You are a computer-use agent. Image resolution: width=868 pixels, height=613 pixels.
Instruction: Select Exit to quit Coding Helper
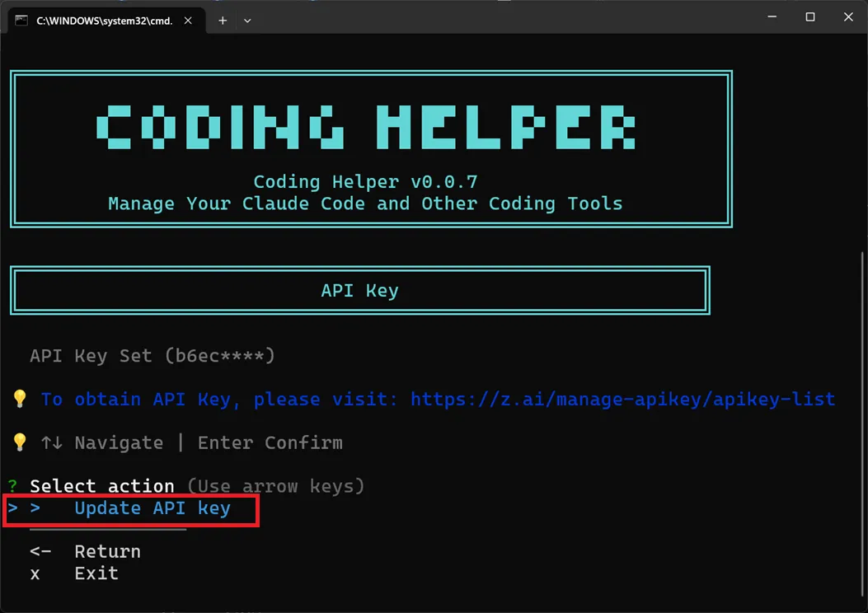click(96, 573)
